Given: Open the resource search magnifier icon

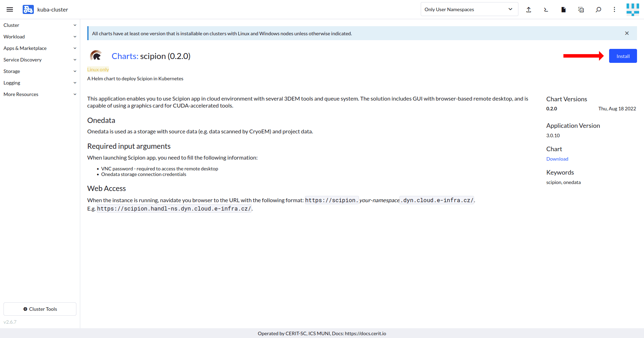Looking at the screenshot, I should click(x=598, y=10).
